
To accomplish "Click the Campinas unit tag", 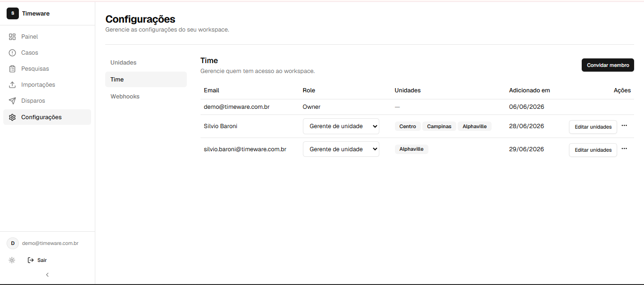I will point(439,126).
